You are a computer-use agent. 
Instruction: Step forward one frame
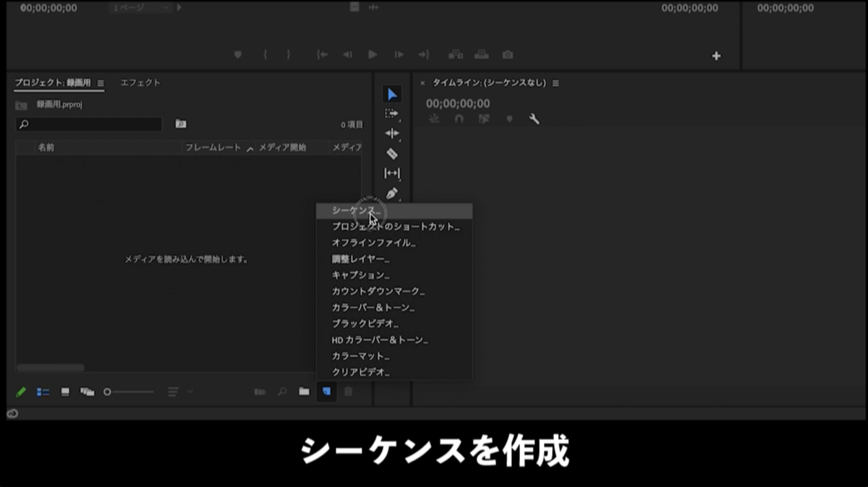pos(399,54)
